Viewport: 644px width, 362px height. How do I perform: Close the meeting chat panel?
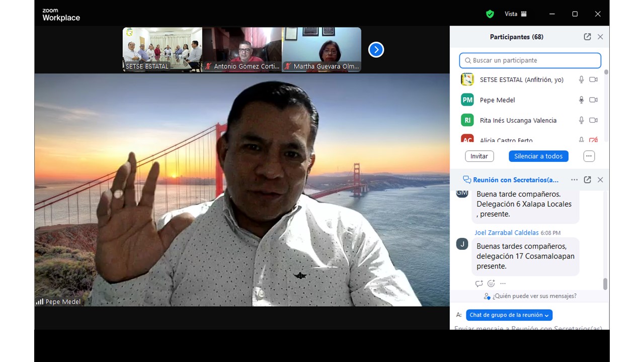[x=600, y=179]
